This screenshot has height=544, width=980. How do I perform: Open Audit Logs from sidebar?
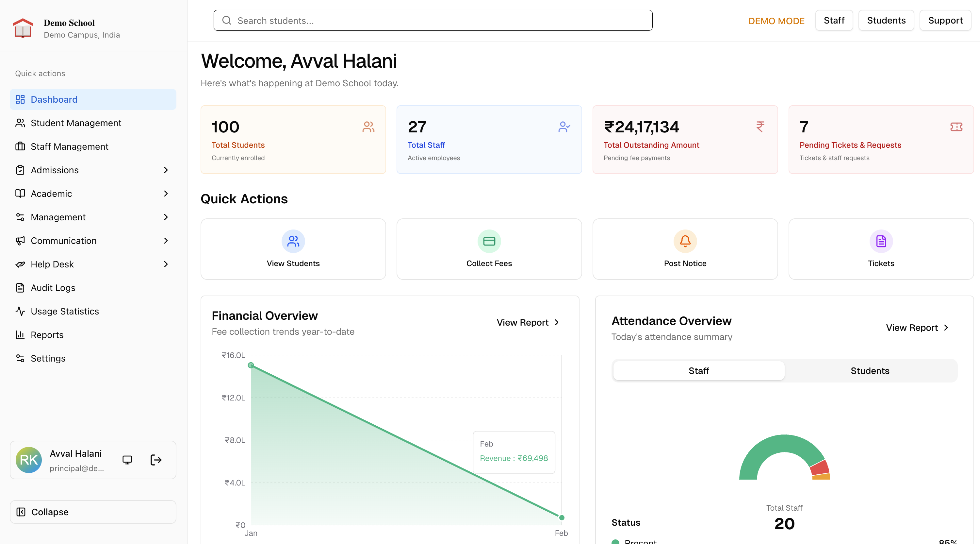53,288
